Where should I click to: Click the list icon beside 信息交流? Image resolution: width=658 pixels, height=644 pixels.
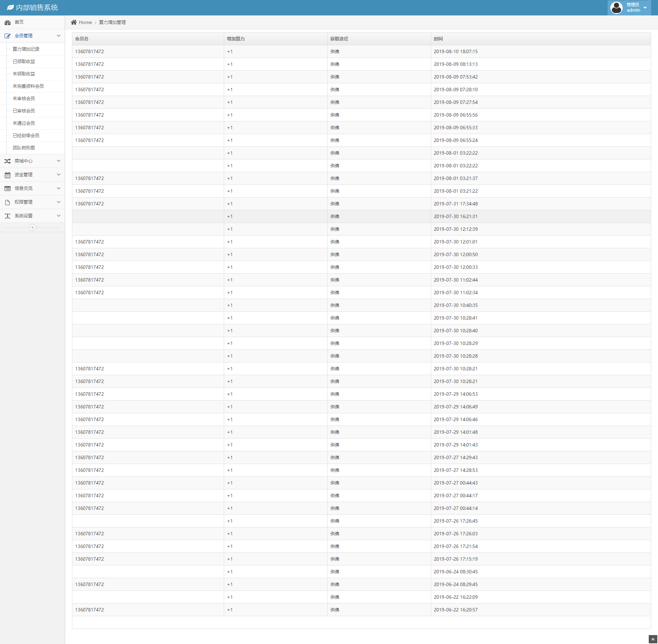pos(8,189)
